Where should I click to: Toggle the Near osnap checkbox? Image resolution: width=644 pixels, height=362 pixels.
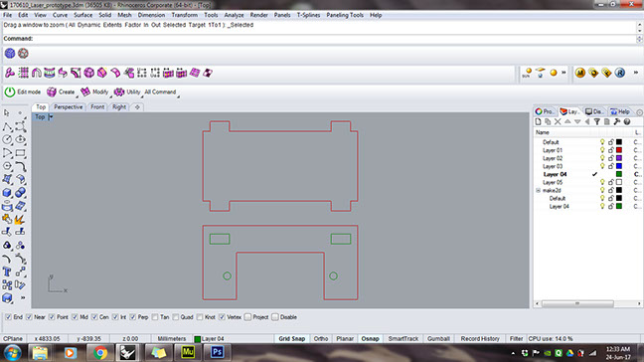pyautogui.click(x=29, y=317)
